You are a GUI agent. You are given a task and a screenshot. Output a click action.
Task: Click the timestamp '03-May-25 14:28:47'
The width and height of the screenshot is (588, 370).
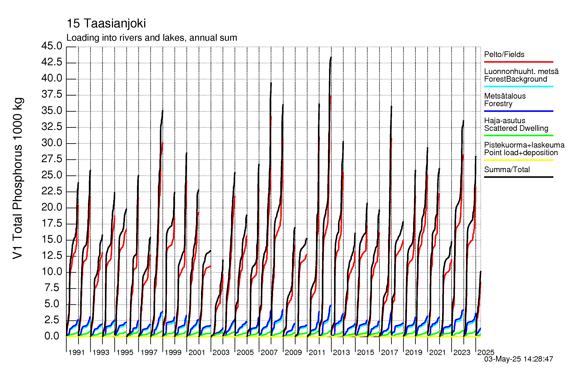(519, 359)
